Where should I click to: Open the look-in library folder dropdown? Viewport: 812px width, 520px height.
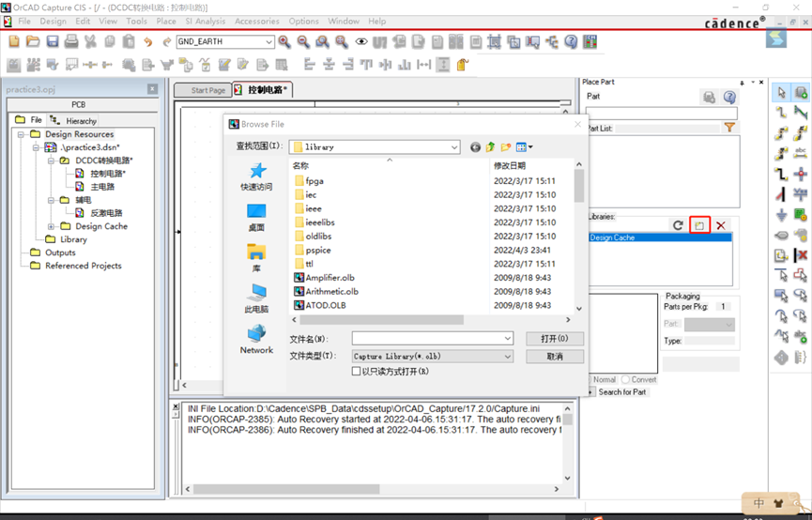(x=454, y=147)
